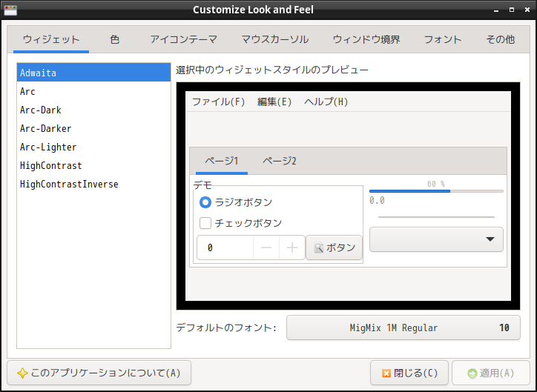Enable the チェックボタン checkbox
The width and height of the screenshot is (537, 392).
[x=205, y=222]
